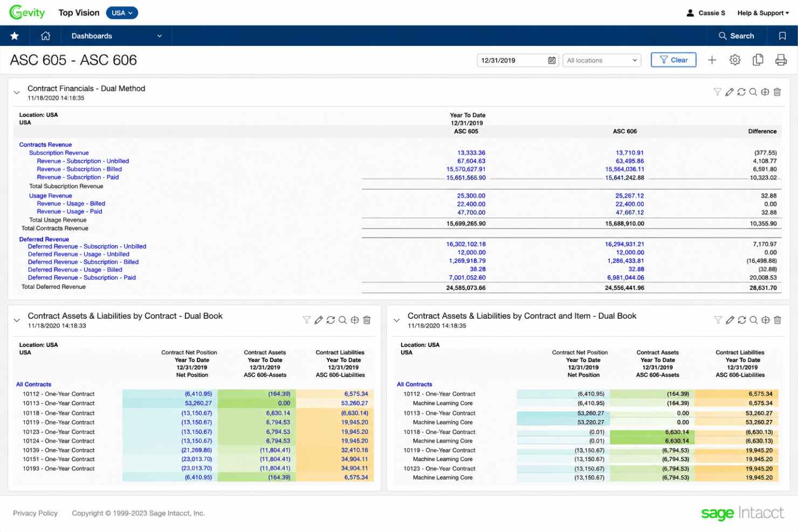Move Contract Financials panel with crosshair icon

(765, 92)
